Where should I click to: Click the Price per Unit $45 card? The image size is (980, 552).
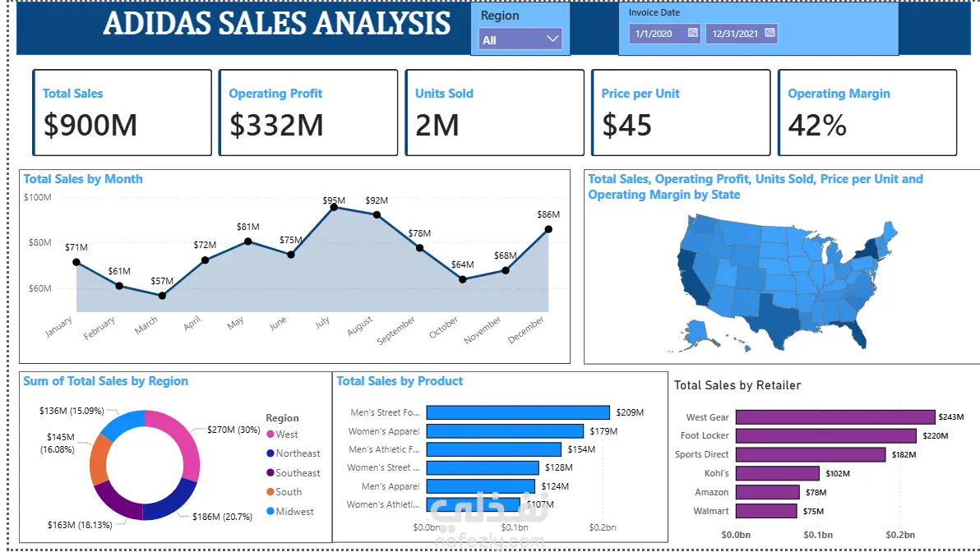click(x=681, y=113)
